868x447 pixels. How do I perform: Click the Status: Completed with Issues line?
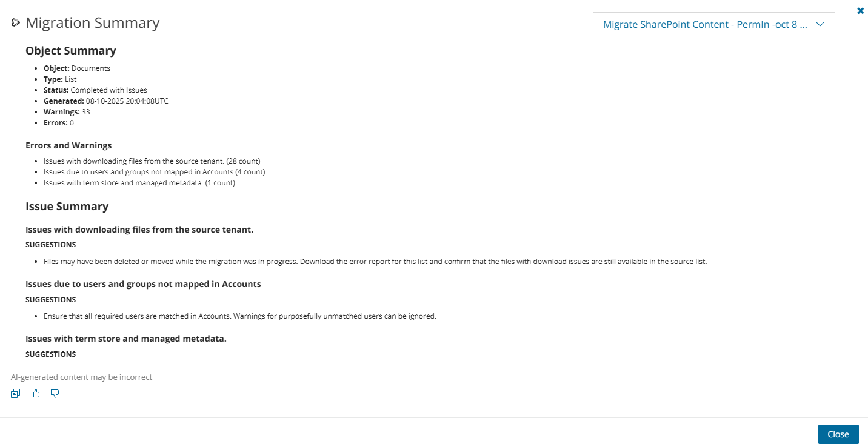pos(95,90)
